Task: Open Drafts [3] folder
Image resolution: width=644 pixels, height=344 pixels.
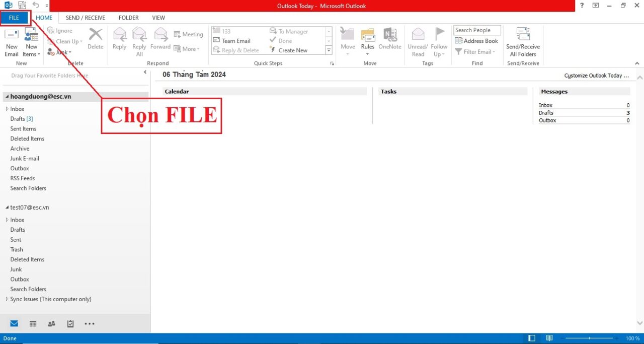Action: click(22, 119)
